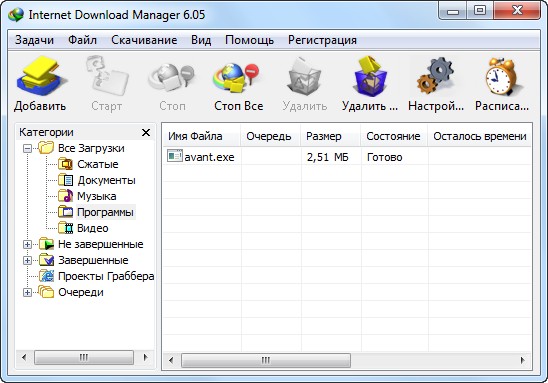Click the Не завершенные folder icon
This screenshot has width=548, height=383.
point(46,244)
